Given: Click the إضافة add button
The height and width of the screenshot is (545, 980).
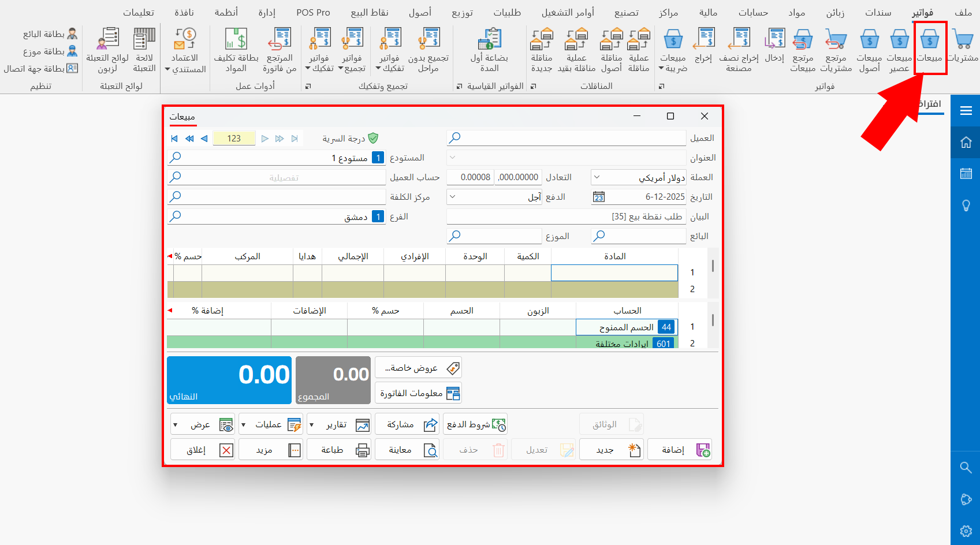Looking at the screenshot, I should tap(680, 450).
